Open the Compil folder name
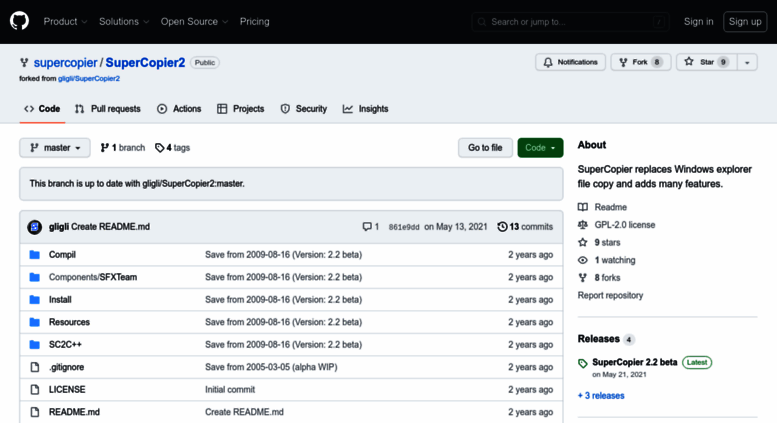 pyautogui.click(x=62, y=255)
